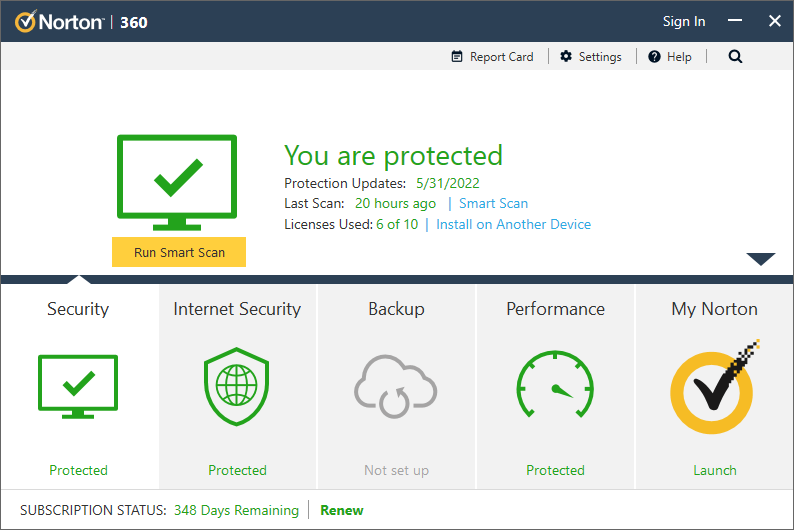
Task: Open the Help menu
Action: tap(669, 57)
